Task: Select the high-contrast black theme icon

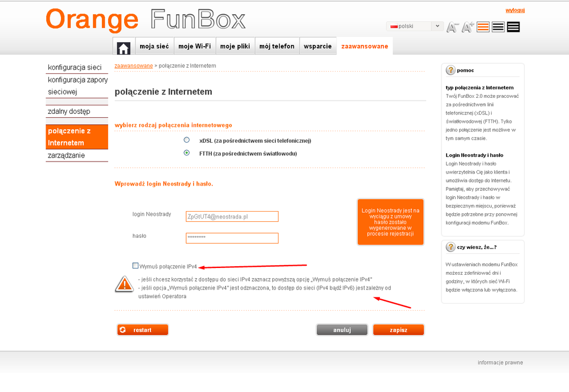Action: click(x=513, y=27)
